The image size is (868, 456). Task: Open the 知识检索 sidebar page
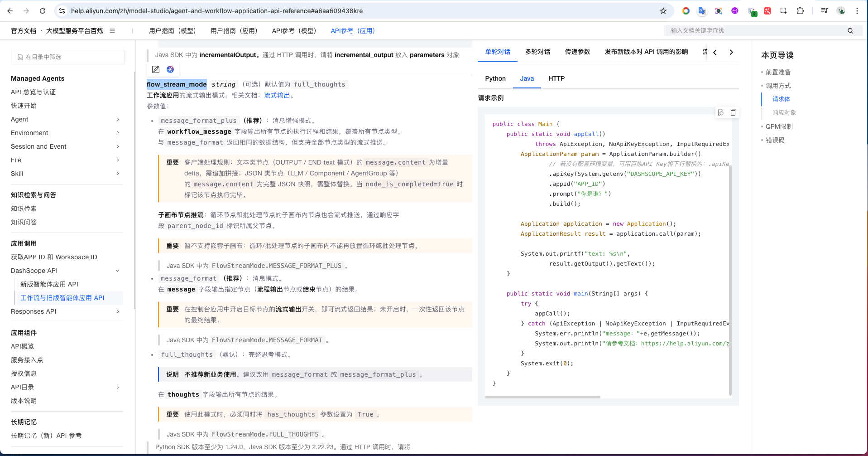click(x=24, y=209)
